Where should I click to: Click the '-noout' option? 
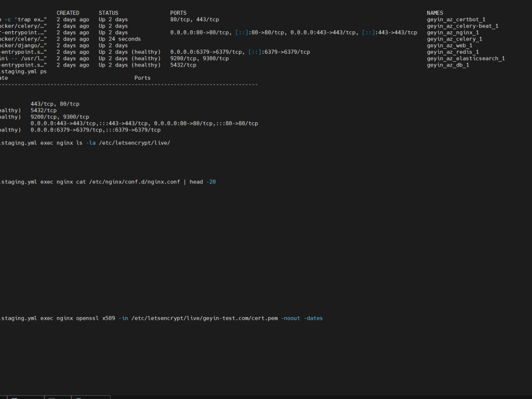coord(290,318)
